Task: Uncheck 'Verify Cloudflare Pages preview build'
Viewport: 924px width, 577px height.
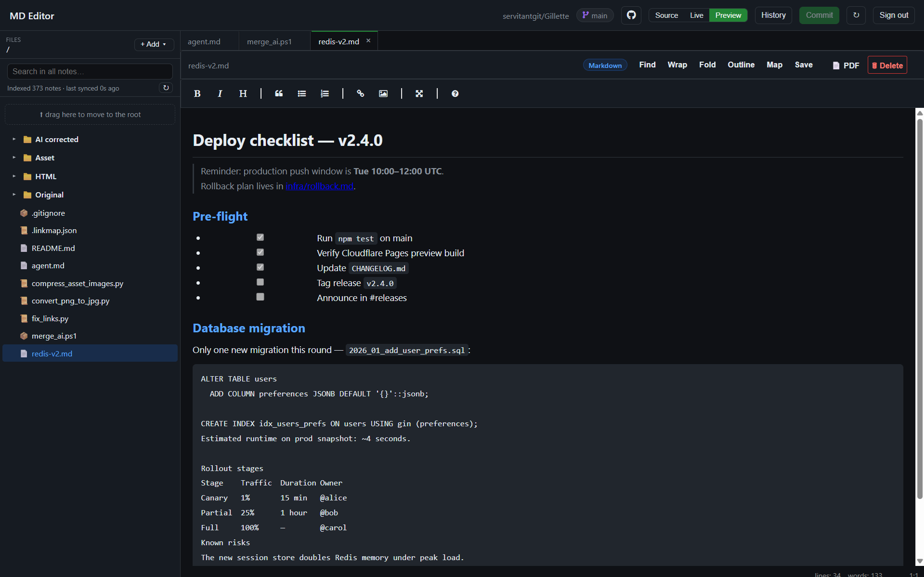Action: click(260, 252)
